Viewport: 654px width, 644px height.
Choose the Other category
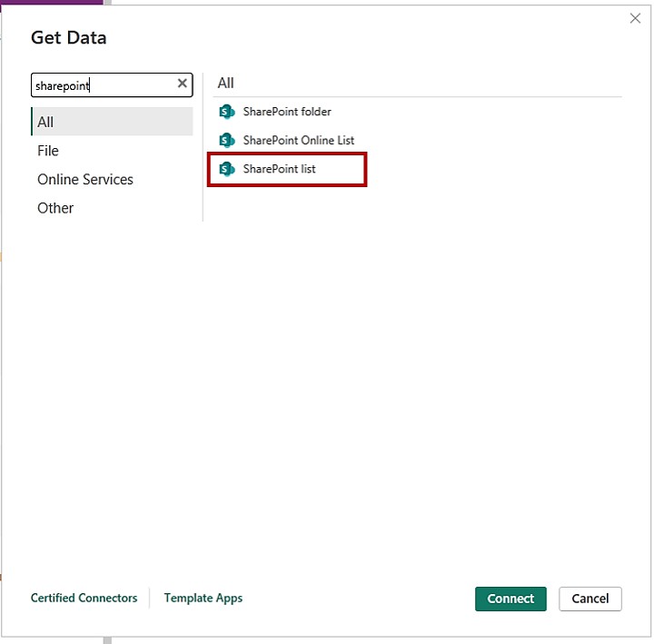[x=55, y=208]
